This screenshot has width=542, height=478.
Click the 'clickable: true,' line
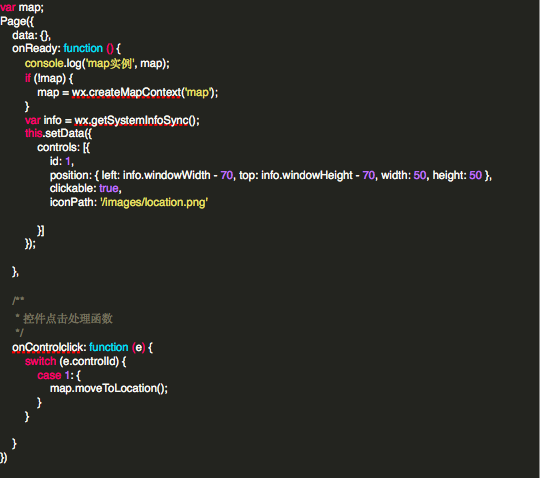click(86, 188)
